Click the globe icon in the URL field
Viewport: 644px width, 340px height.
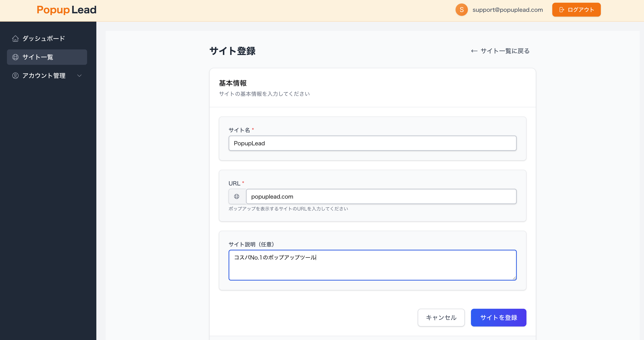point(237,196)
